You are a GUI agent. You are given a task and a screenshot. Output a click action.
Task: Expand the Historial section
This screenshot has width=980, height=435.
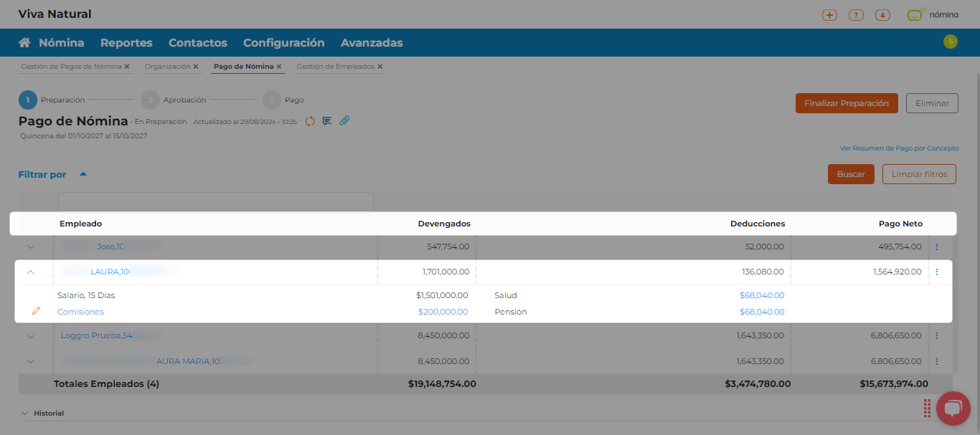[x=25, y=414]
